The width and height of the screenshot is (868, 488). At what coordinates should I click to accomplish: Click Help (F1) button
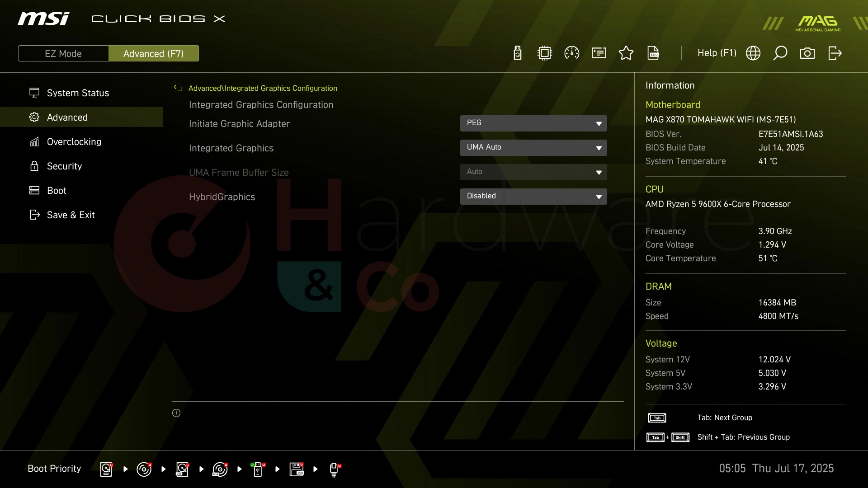[x=717, y=53]
